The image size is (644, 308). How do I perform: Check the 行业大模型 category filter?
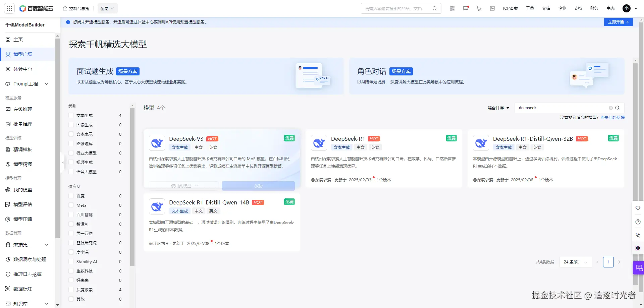coord(71,153)
